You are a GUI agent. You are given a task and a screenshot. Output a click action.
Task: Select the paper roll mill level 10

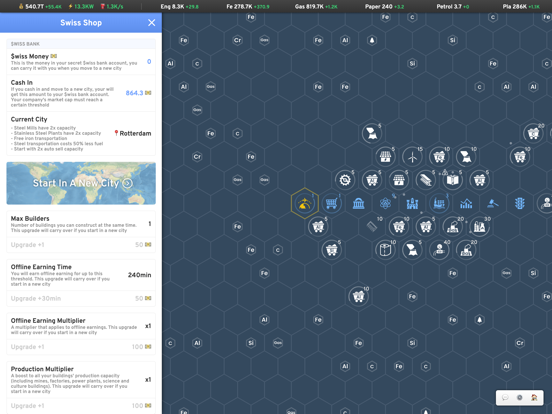(x=385, y=250)
